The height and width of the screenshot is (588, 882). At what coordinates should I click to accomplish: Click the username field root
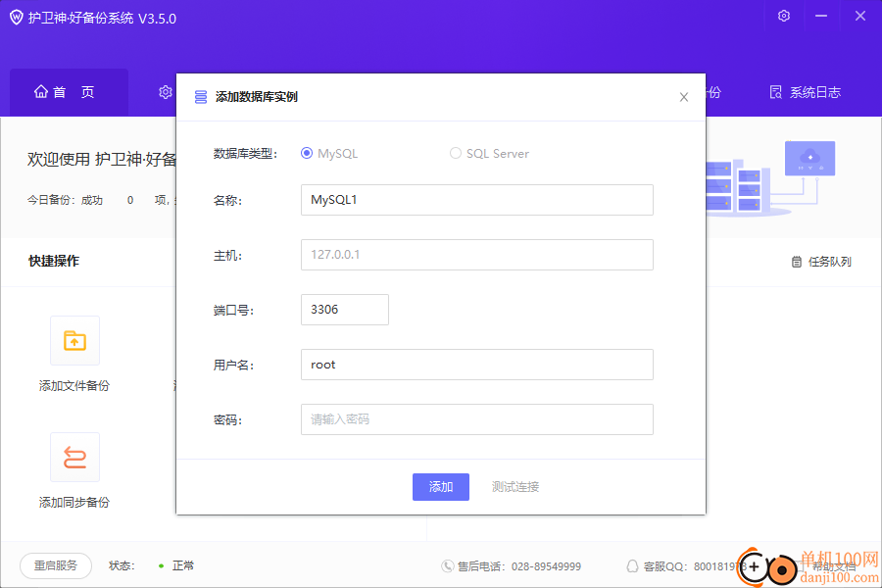point(477,364)
